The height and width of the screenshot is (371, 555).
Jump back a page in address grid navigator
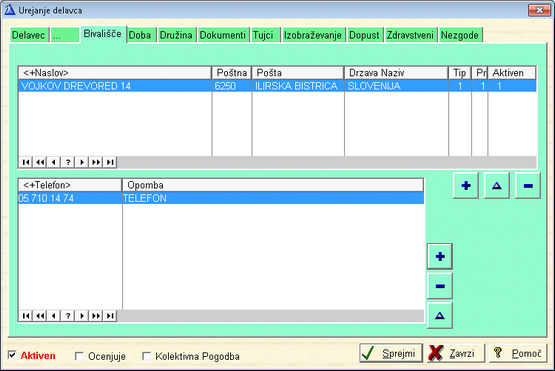40,162
